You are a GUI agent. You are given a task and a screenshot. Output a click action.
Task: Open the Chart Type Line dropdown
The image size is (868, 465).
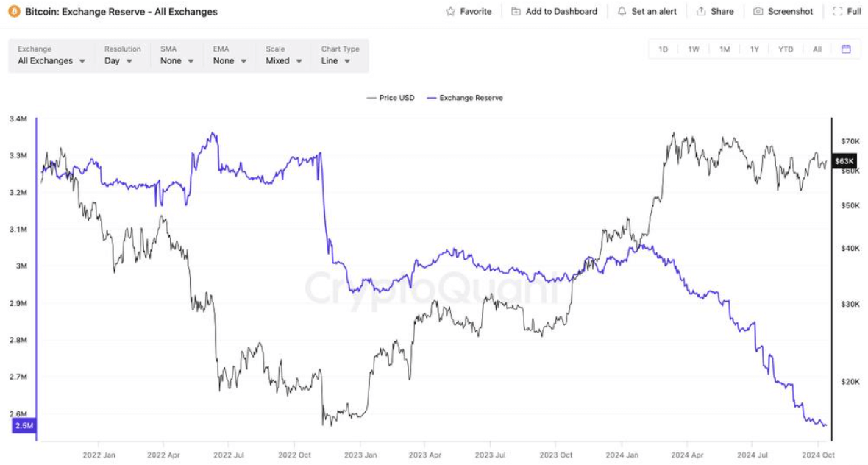click(x=335, y=61)
